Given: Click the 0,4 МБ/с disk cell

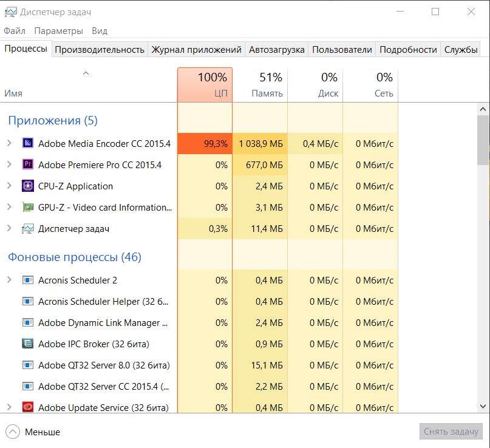Looking at the screenshot, I should click(x=315, y=144).
